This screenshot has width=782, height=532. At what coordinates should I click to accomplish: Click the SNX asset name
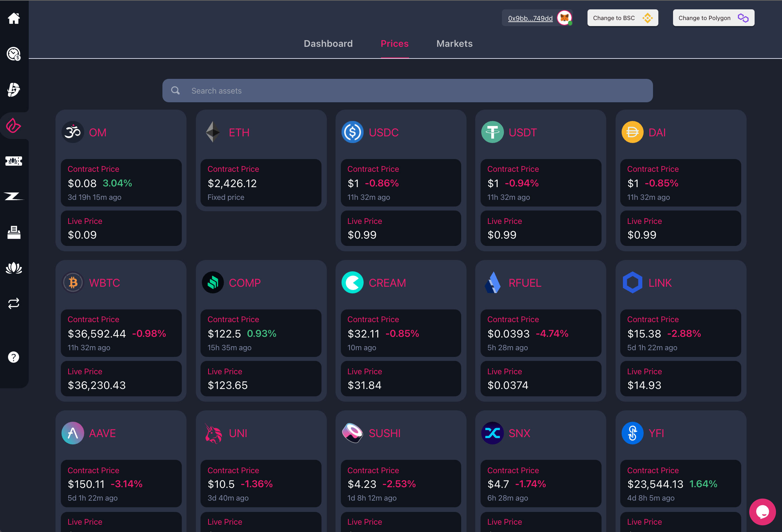click(x=519, y=433)
